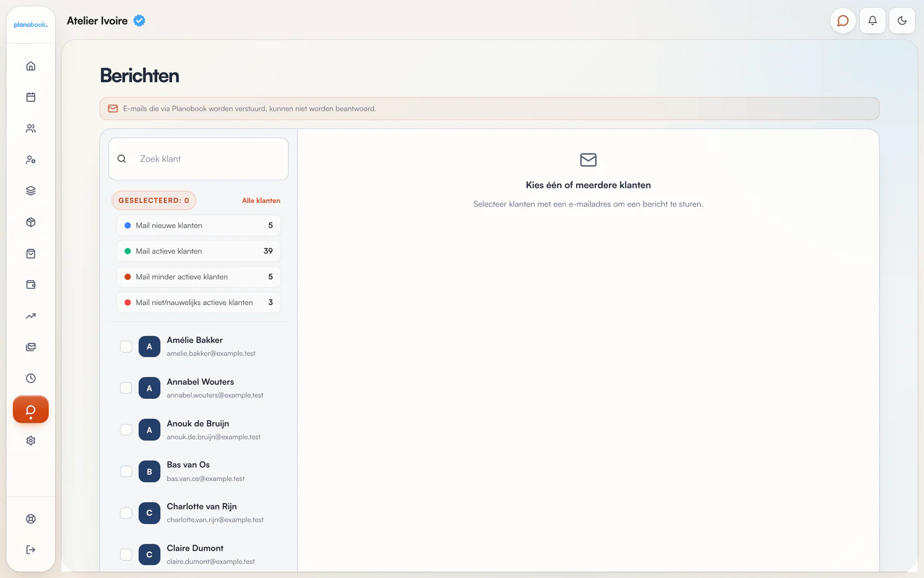This screenshot has height=578, width=924.
Task: Open the calendar icon in sidebar
Action: click(x=31, y=97)
